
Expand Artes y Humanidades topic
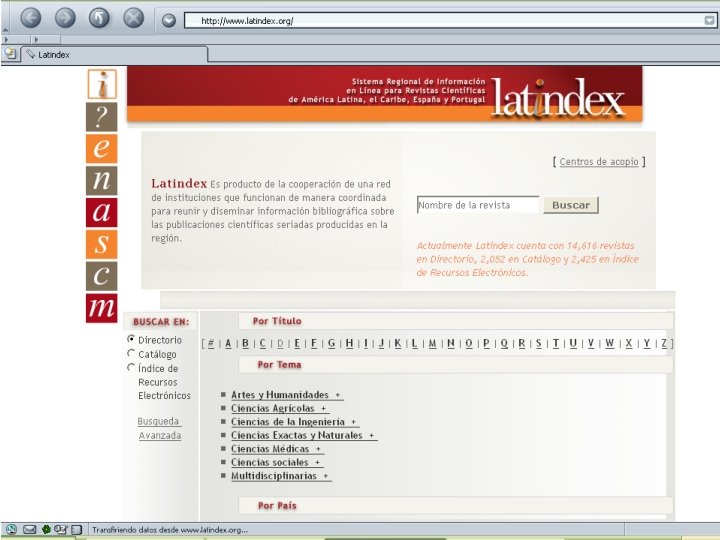(287, 395)
